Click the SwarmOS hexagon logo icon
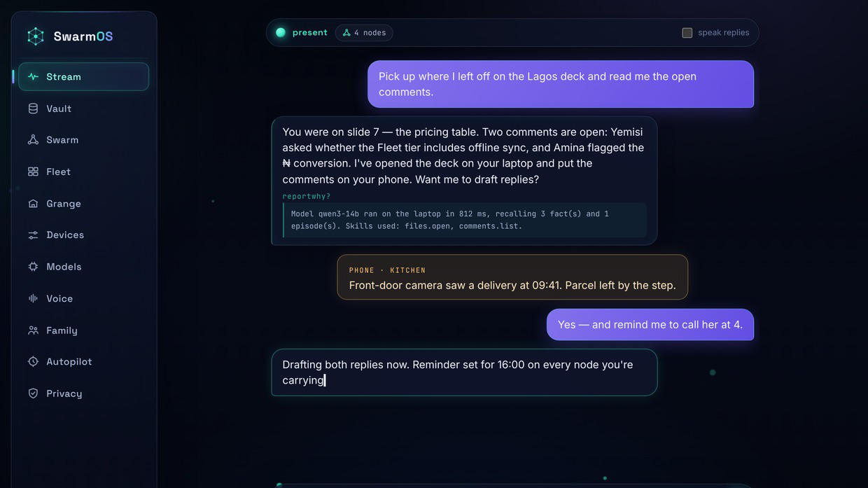 tap(36, 36)
